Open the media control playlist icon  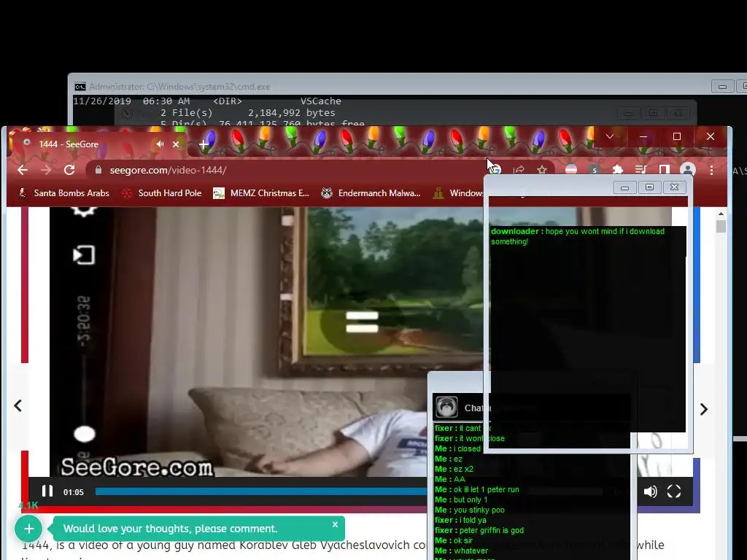pyautogui.click(x=640, y=169)
